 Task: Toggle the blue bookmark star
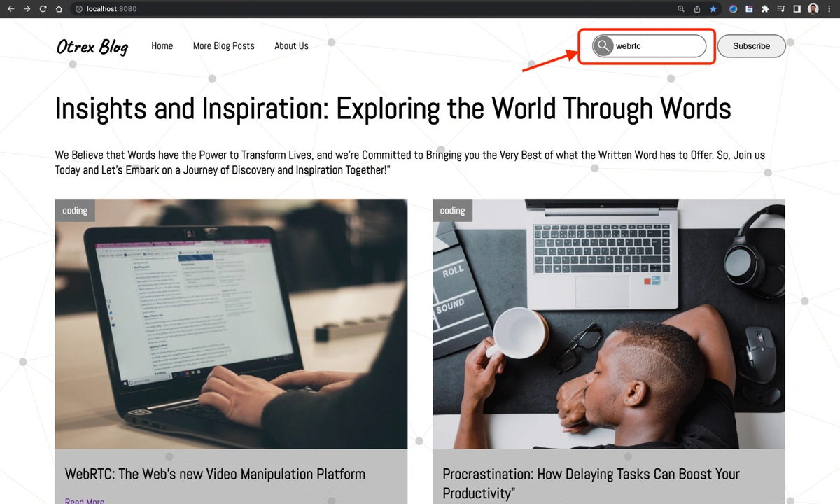(x=713, y=9)
